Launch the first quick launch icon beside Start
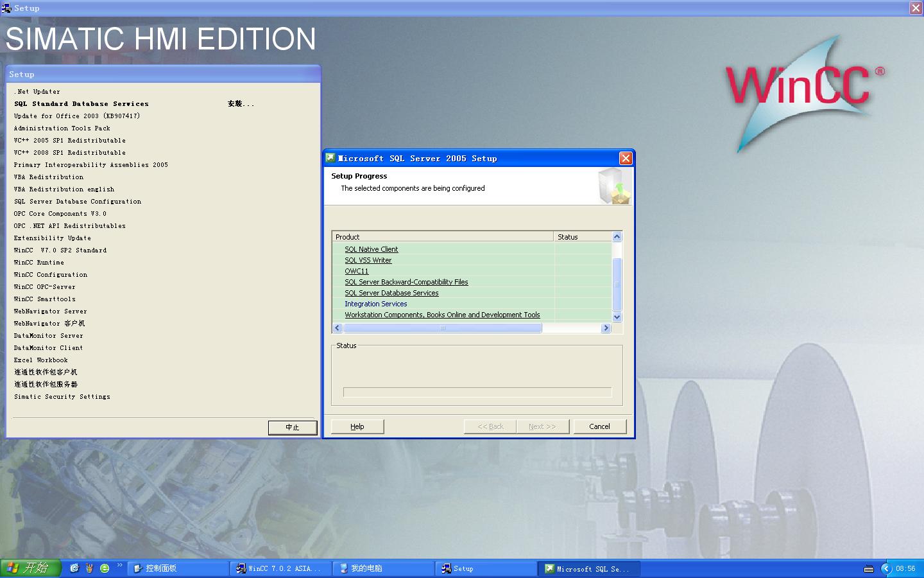924x578 pixels. pyautogui.click(x=74, y=568)
